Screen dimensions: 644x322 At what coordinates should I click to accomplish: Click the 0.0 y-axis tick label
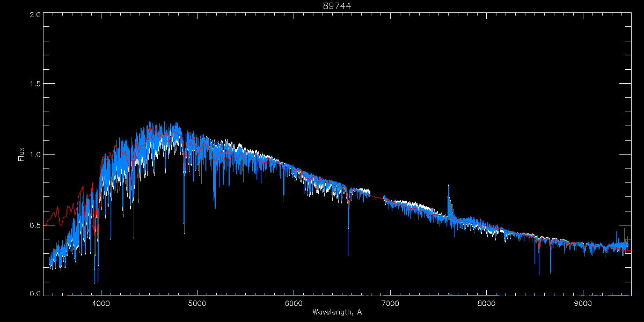click(x=34, y=294)
